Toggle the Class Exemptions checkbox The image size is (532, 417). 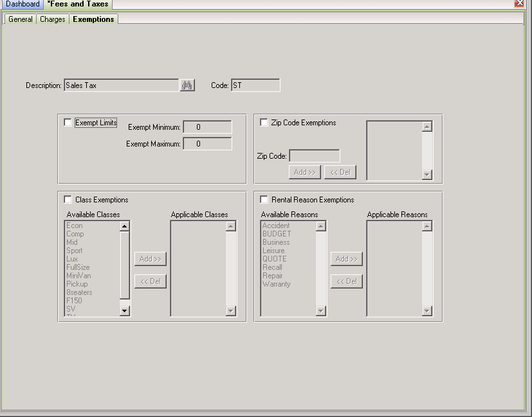68,200
